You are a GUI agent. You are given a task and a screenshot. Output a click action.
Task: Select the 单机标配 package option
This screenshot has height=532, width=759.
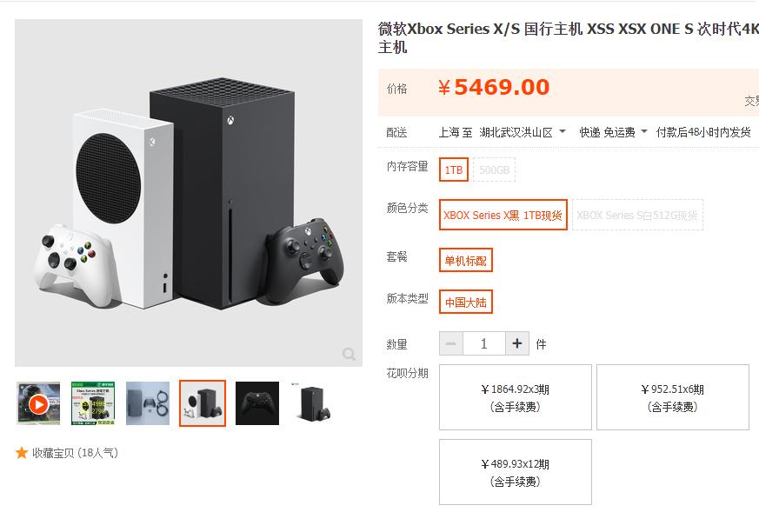coord(464,260)
